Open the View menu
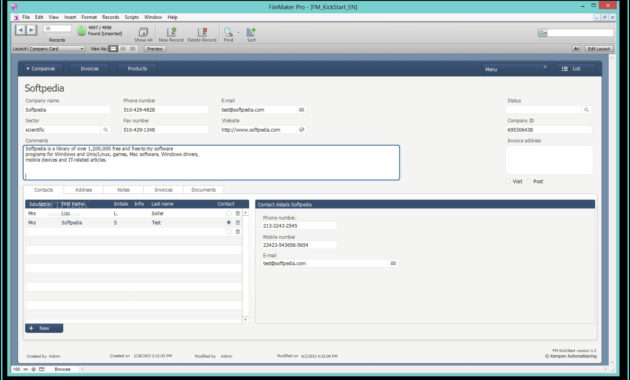This screenshot has height=380, width=630. click(54, 17)
